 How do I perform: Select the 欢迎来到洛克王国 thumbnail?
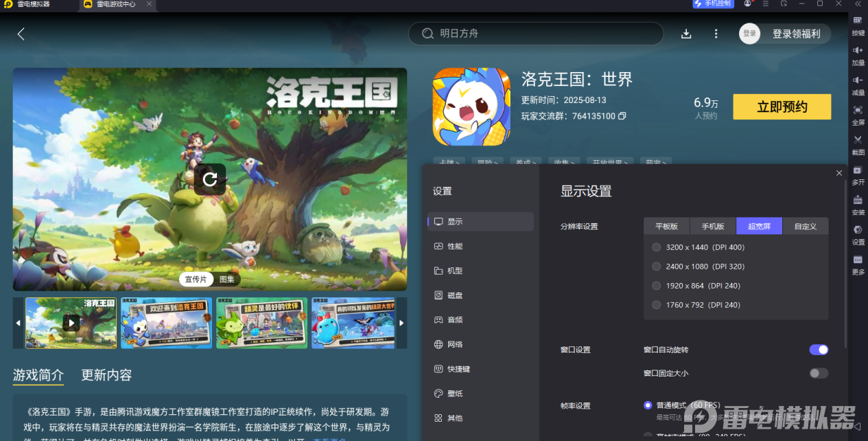pyautogui.click(x=166, y=323)
